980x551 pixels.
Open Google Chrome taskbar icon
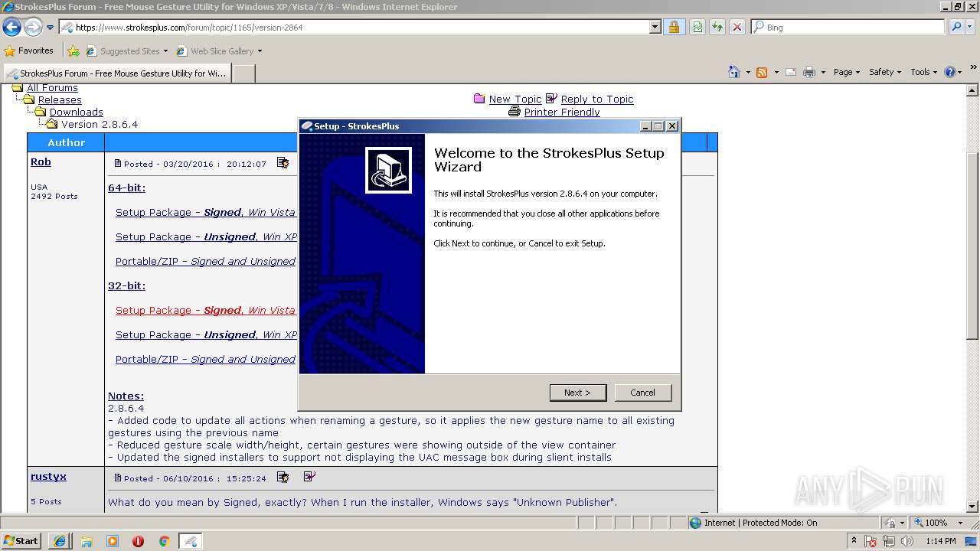(x=164, y=541)
